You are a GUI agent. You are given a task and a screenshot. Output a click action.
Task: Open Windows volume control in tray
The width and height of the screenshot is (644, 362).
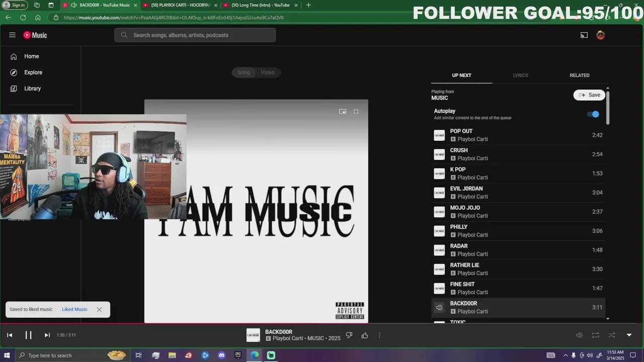590,355
